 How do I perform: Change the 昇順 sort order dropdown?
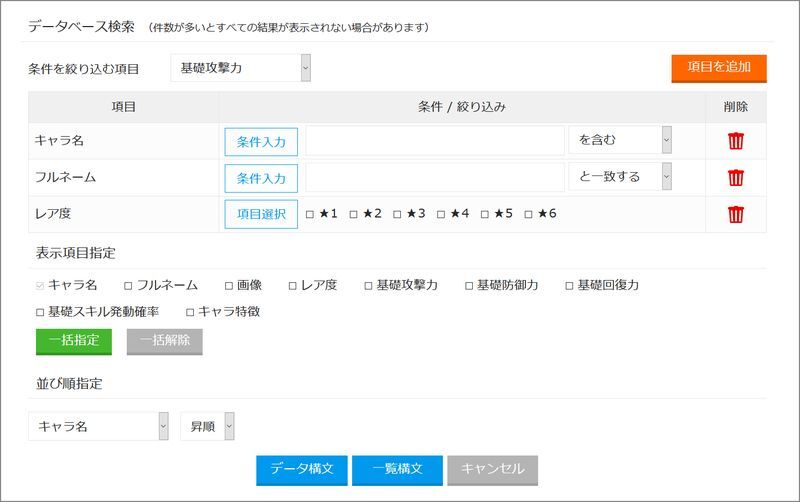point(207,427)
